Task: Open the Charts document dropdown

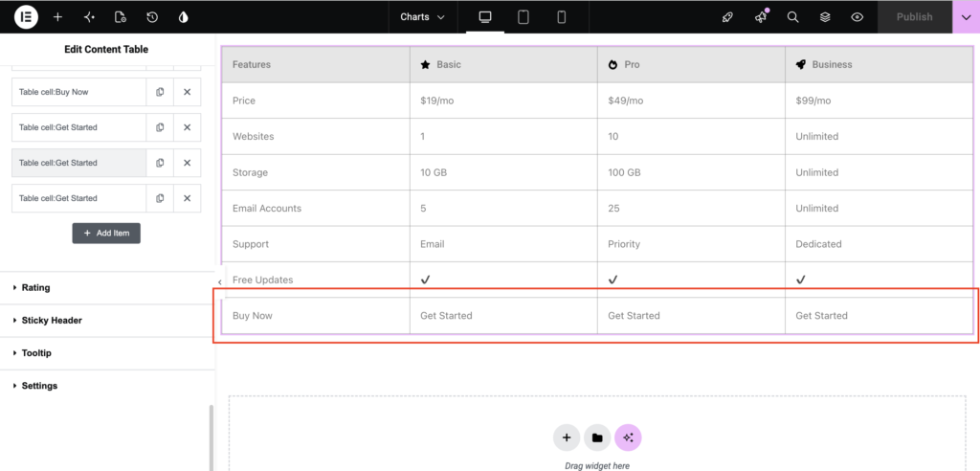Action: 422,17
